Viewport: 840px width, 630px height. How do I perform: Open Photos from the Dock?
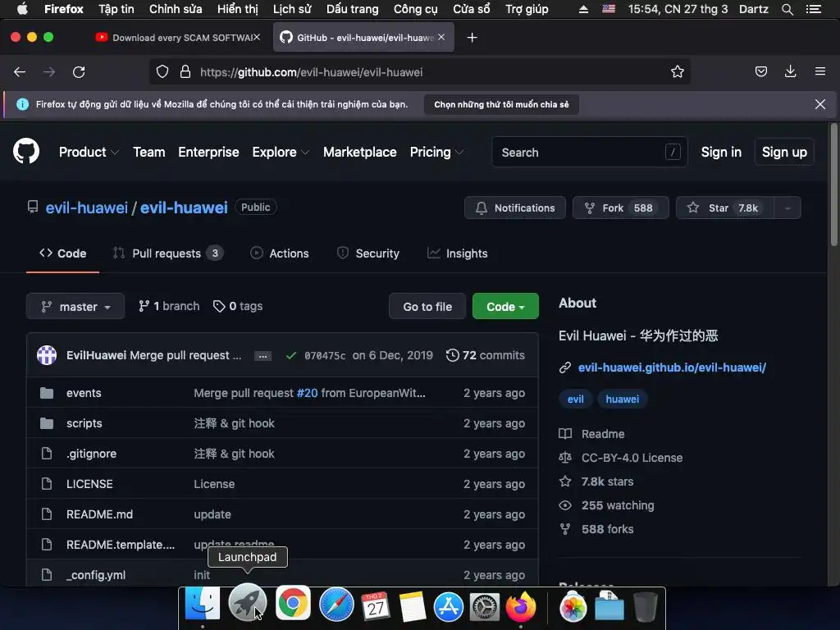click(573, 608)
